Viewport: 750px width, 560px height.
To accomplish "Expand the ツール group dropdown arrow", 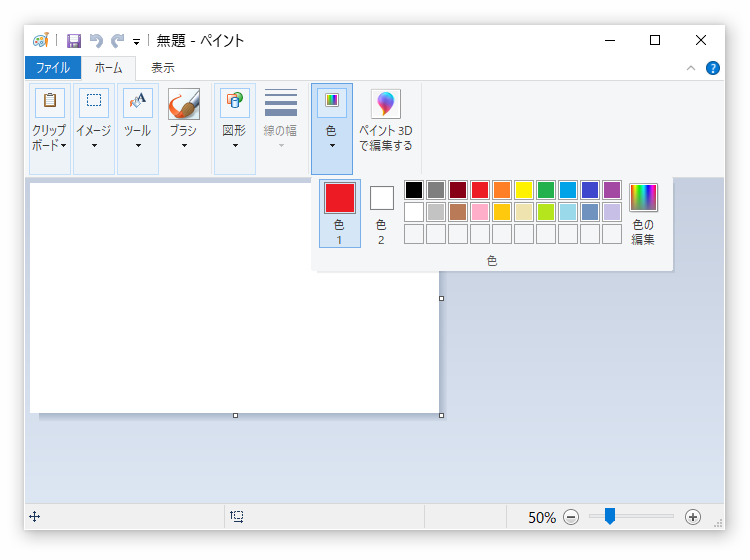I will 138,145.
